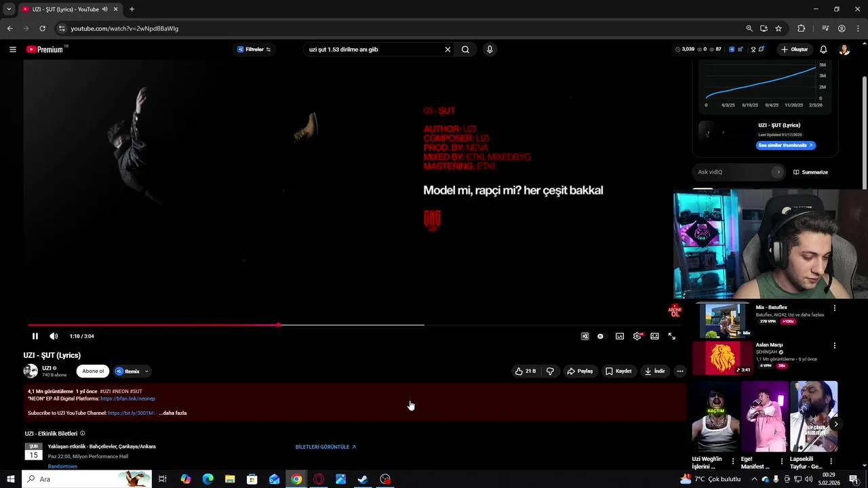
Task: Open options menu for Mix - Batuflex
Action: (835, 308)
